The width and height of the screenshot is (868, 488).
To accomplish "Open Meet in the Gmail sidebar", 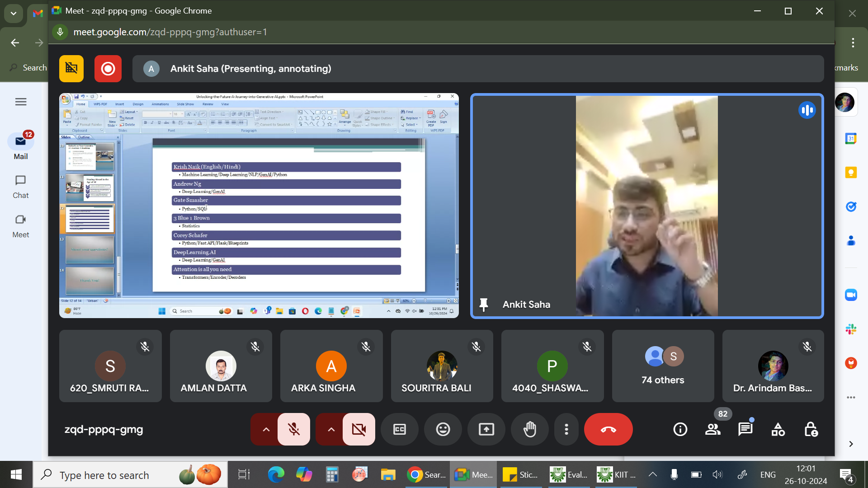I will click(20, 226).
